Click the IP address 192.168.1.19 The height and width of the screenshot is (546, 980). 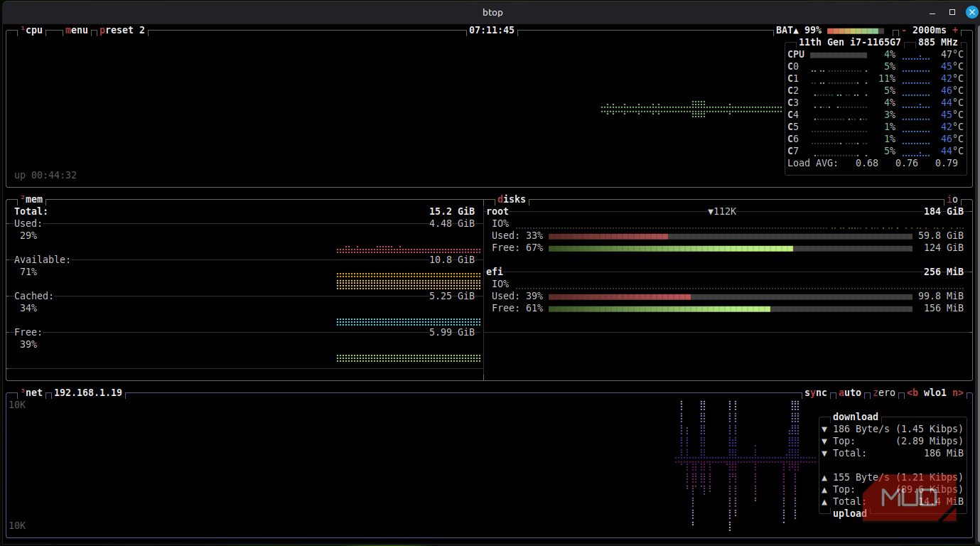pos(88,393)
